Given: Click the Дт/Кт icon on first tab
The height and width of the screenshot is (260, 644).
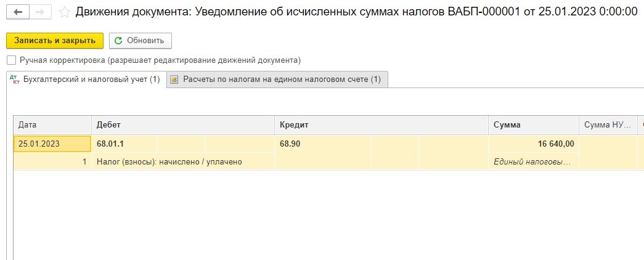Looking at the screenshot, I should point(14,79).
